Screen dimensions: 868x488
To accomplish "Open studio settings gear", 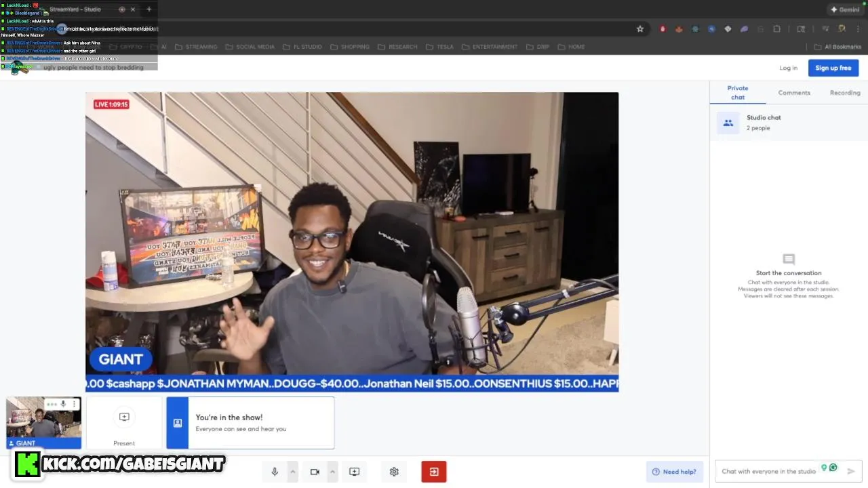I will 394,472.
